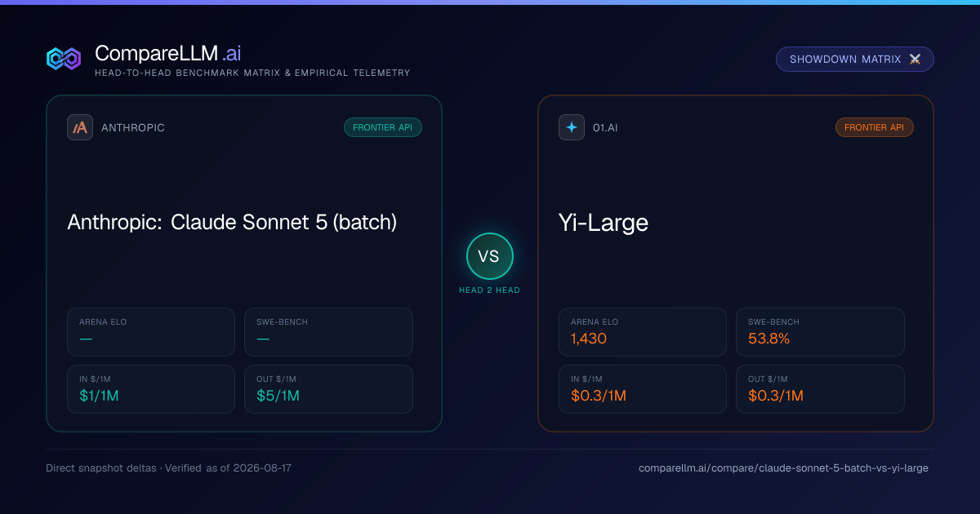The image size is (980, 514).
Task: Click the Anthropic logo icon
Action: (x=80, y=127)
